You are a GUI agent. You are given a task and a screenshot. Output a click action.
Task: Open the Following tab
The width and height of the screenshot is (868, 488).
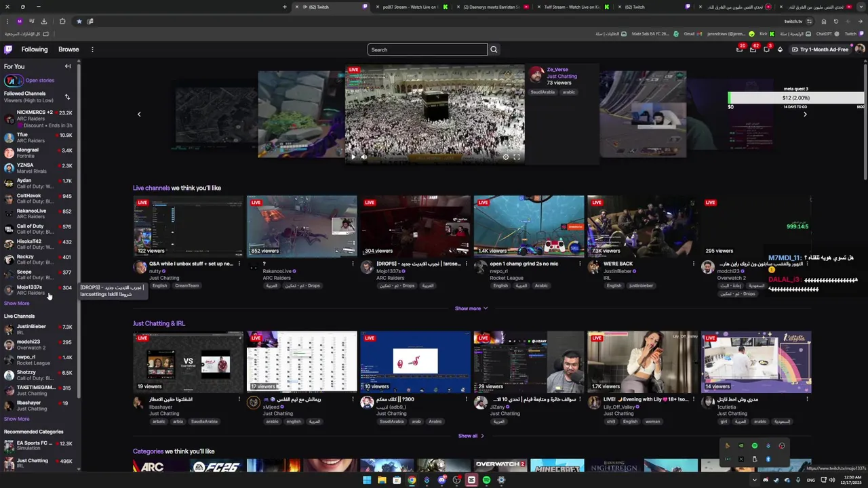(35, 49)
